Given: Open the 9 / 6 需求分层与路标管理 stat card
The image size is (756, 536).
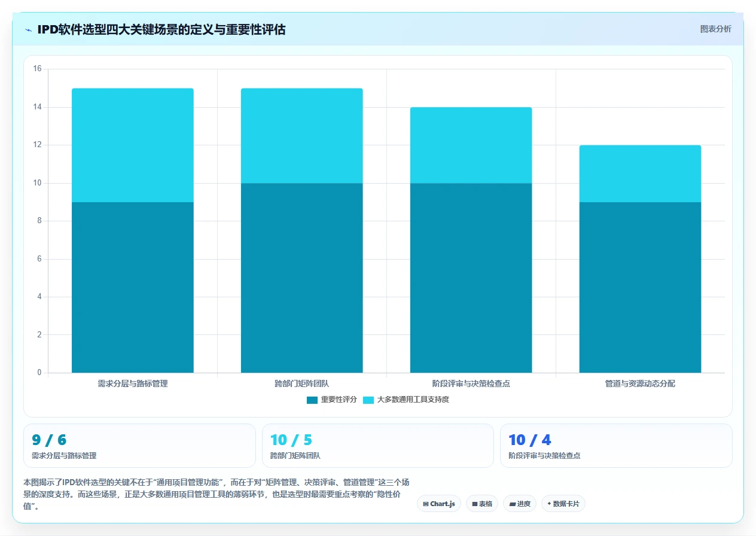Looking at the screenshot, I should [139, 446].
